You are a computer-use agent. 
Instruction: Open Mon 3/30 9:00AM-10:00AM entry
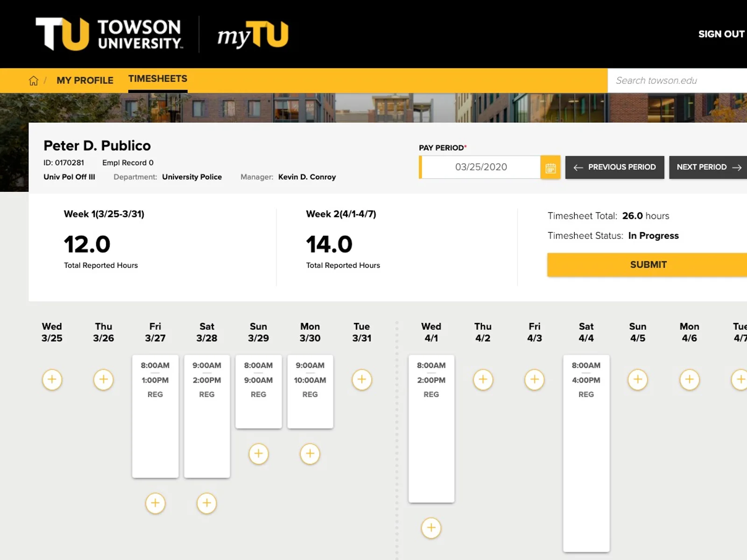(310, 392)
